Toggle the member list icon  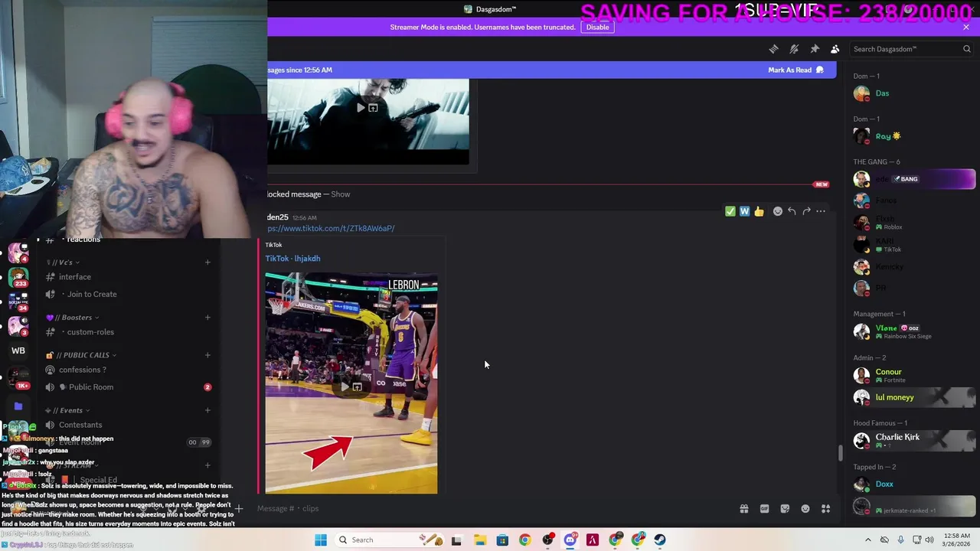click(835, 49)
